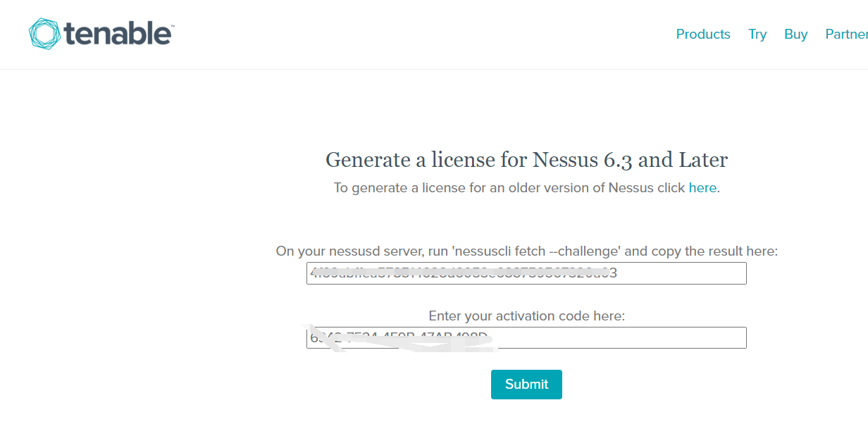Click the smudged challenge string in first field
Image resolution: width=868 pixels, height=443 pixels.
tap(464, 273)
